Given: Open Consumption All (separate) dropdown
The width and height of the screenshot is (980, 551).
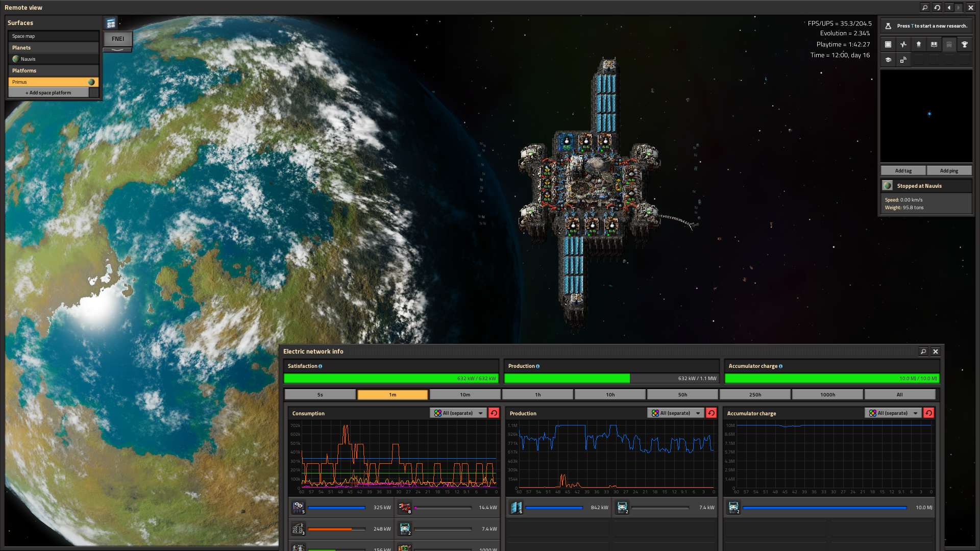Looking at the screenshot, I should click(458, 413).
